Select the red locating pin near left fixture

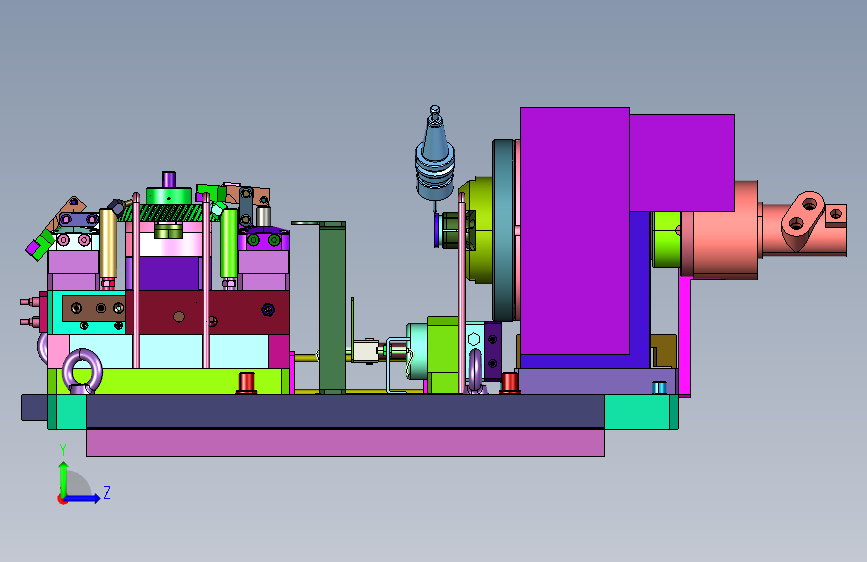pyautogui.click(x=247, y=382)
